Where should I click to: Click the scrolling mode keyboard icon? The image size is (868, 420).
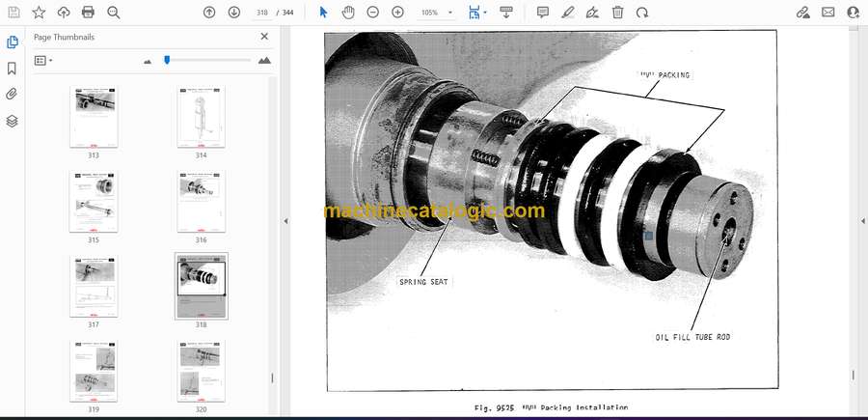(506, 13)
